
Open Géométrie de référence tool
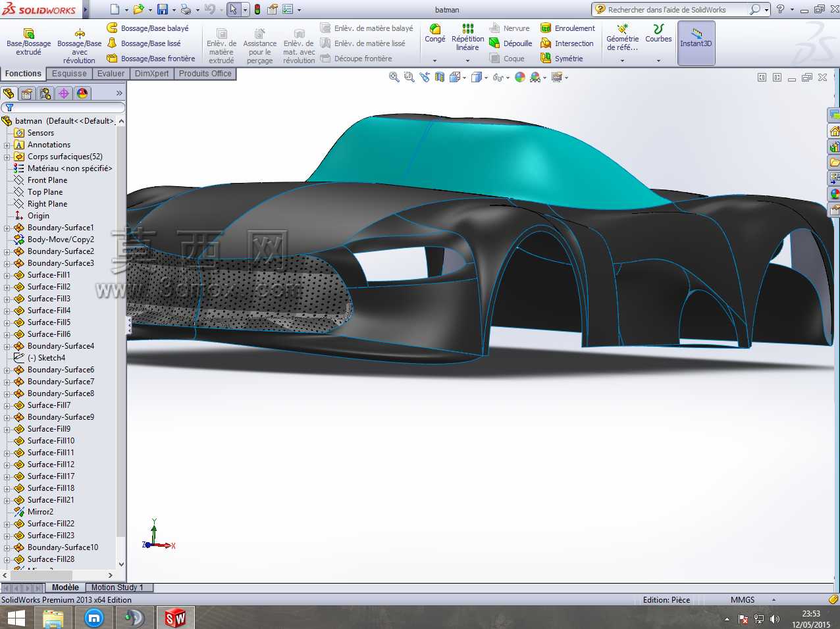tap(623, 38)
